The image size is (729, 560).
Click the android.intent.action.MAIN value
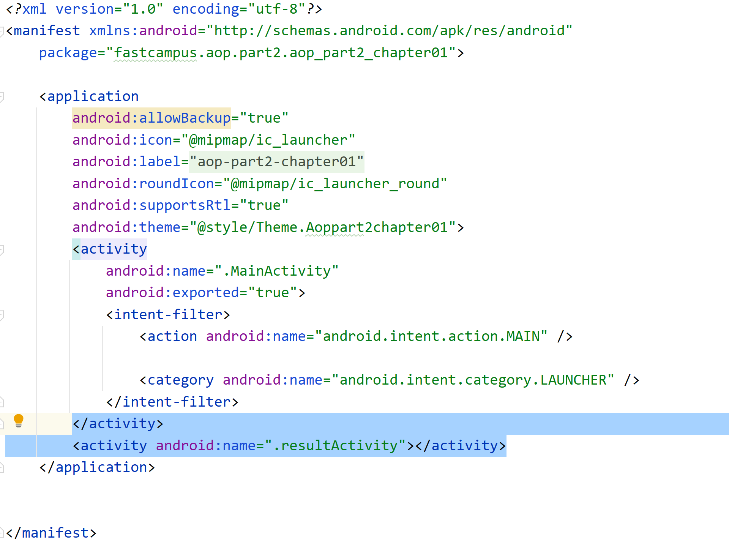[x=431, y=336]
